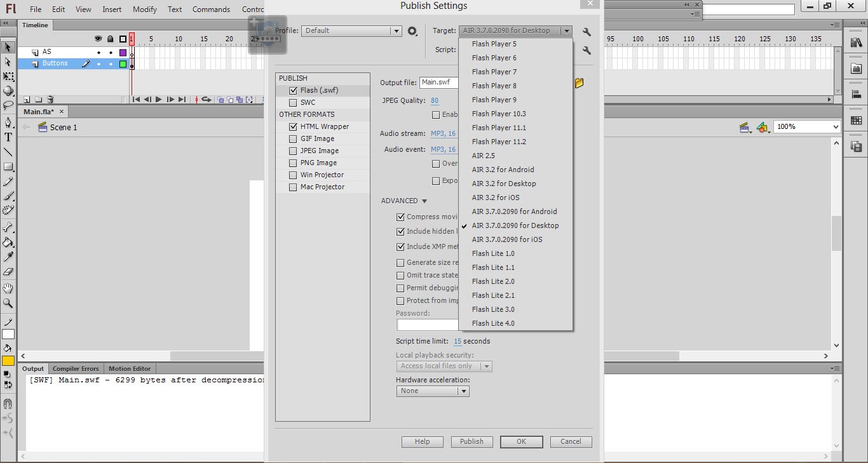Open the Align panel icon
Image resolution: width=868 pixels, height=463 pixels.
pyautogui.click(x=856, y=94)
